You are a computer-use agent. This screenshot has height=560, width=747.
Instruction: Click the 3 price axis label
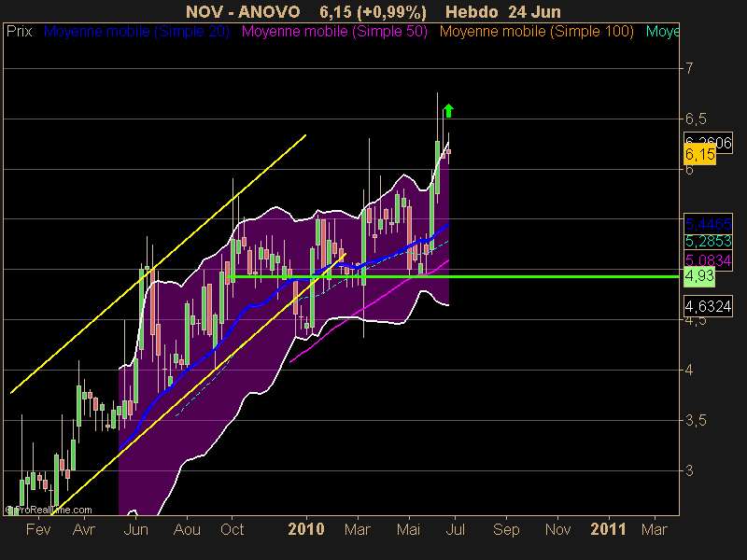tap(689, 470)
